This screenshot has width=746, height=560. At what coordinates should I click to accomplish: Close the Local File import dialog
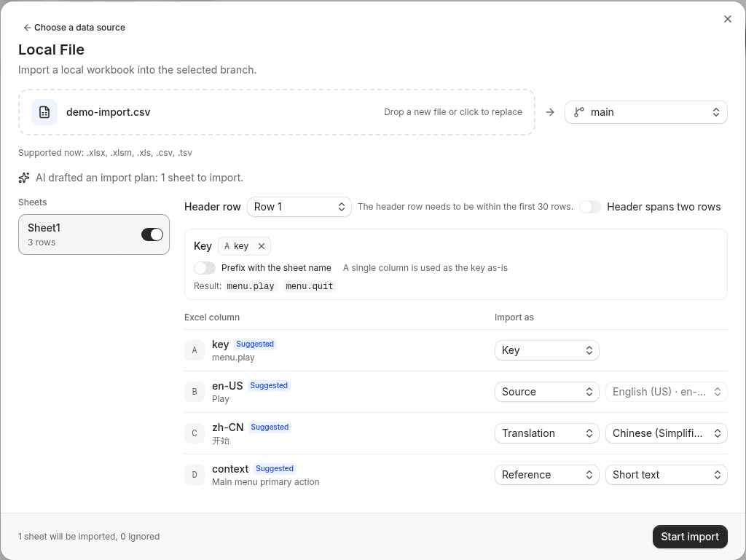coord(728,19)
